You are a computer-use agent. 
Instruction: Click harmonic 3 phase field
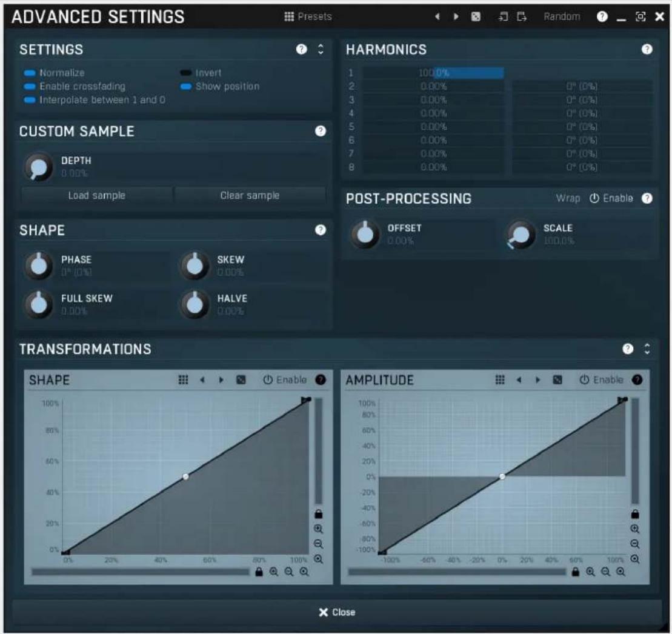pyautogui.click(x=582, y=99)
